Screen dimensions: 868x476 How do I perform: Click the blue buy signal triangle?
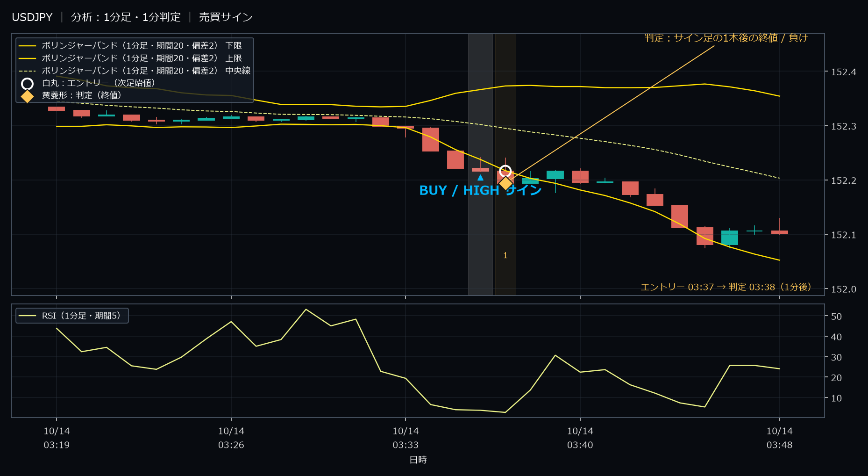pyautogui.click(x=480, y=178)
